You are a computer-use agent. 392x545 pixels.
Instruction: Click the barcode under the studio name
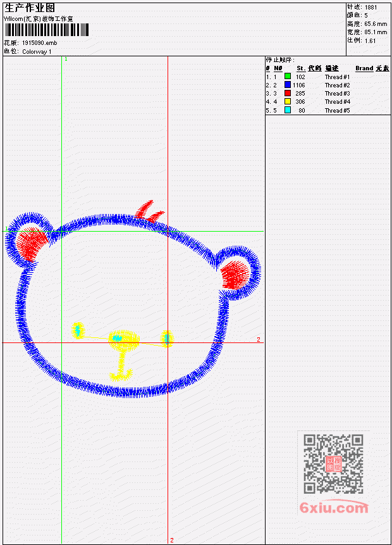coord(47,30)
